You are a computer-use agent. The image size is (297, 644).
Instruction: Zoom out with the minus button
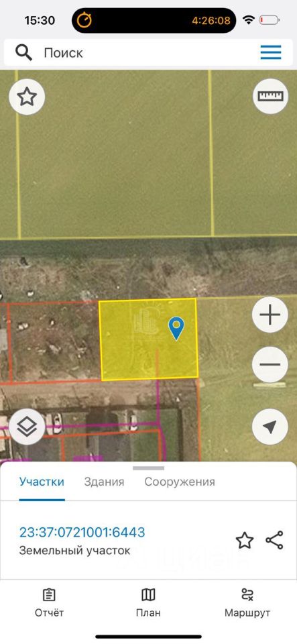click(270, 364)
